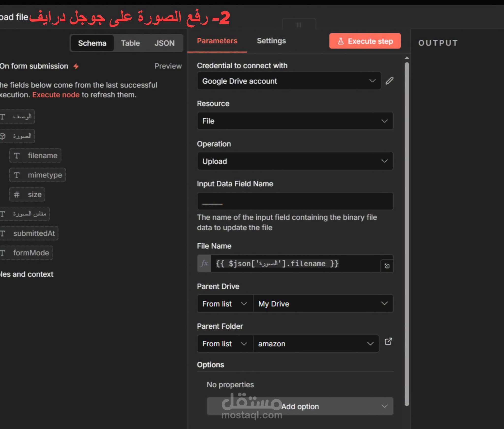Click the flask icon in Execute step

click(341, 41)
